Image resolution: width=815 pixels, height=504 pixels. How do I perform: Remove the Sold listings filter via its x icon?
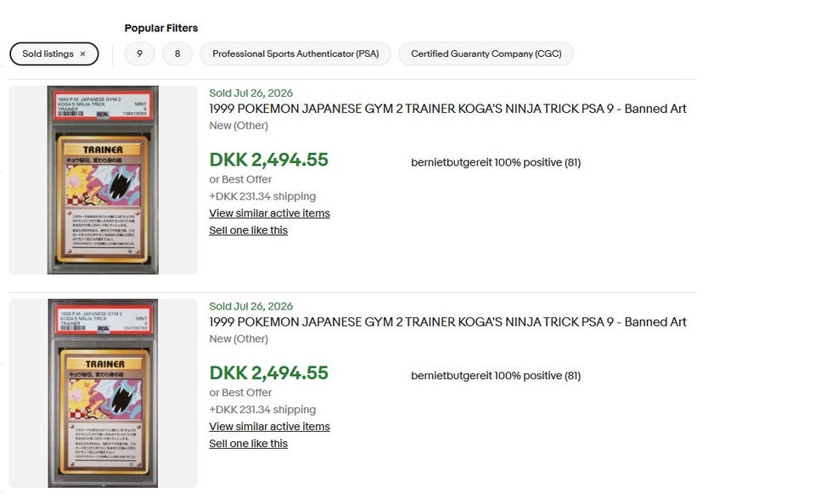[82, 54]
